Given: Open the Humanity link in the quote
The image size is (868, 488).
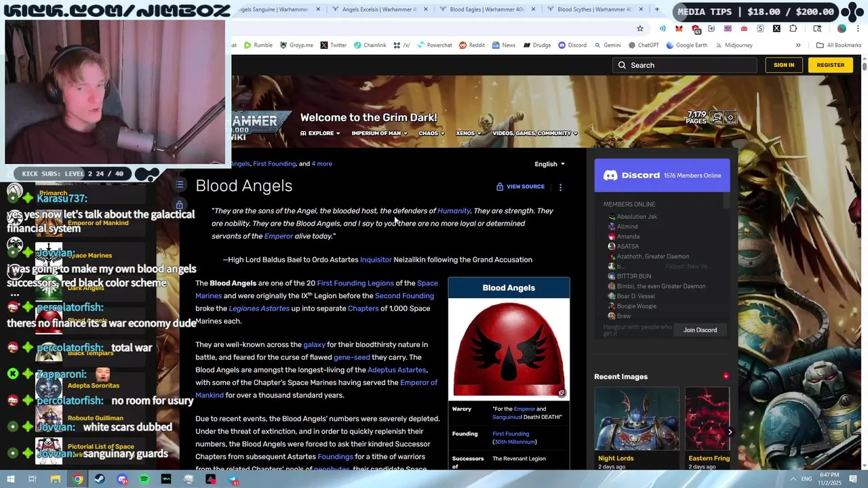Looking at the screenshot, I should point(454,211).
